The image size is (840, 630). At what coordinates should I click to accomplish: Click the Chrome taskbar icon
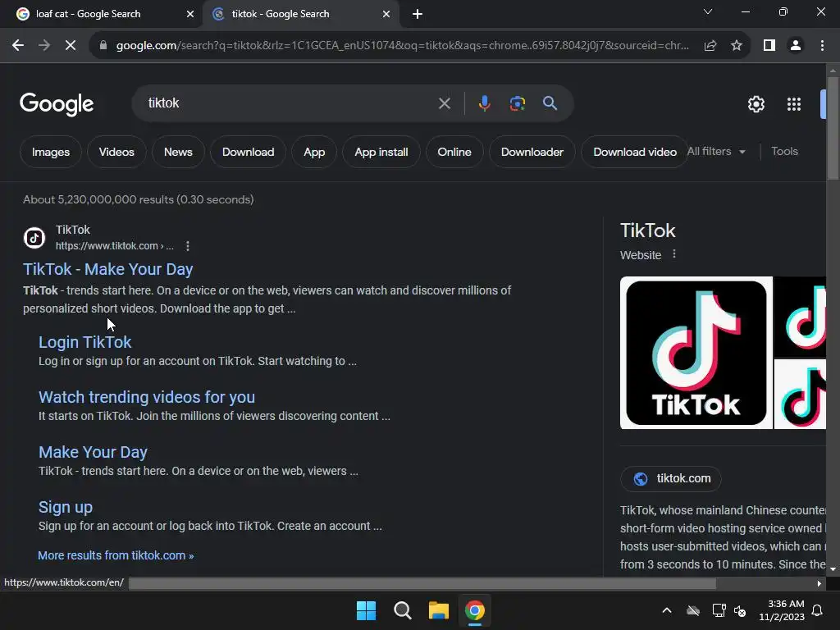point(475,610)
